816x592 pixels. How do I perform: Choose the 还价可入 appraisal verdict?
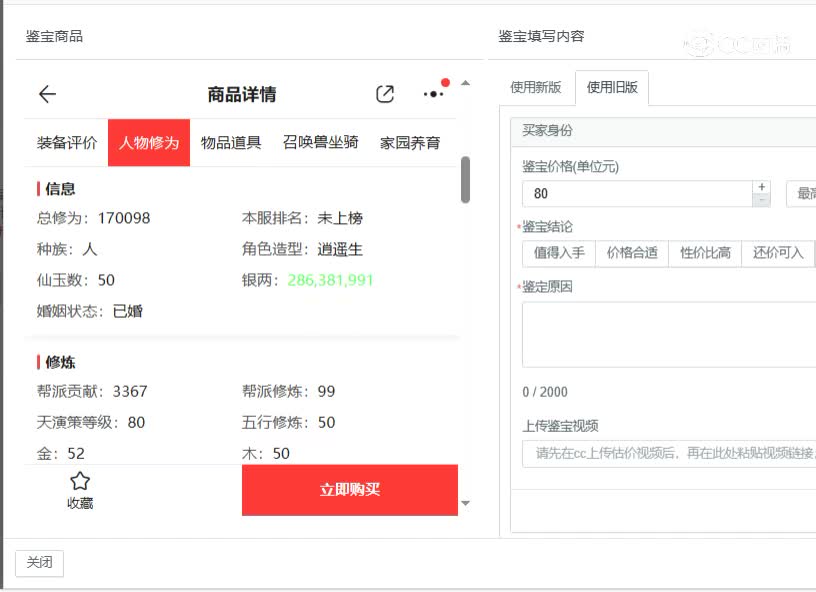pyautogui.click(x=777, y=253)
